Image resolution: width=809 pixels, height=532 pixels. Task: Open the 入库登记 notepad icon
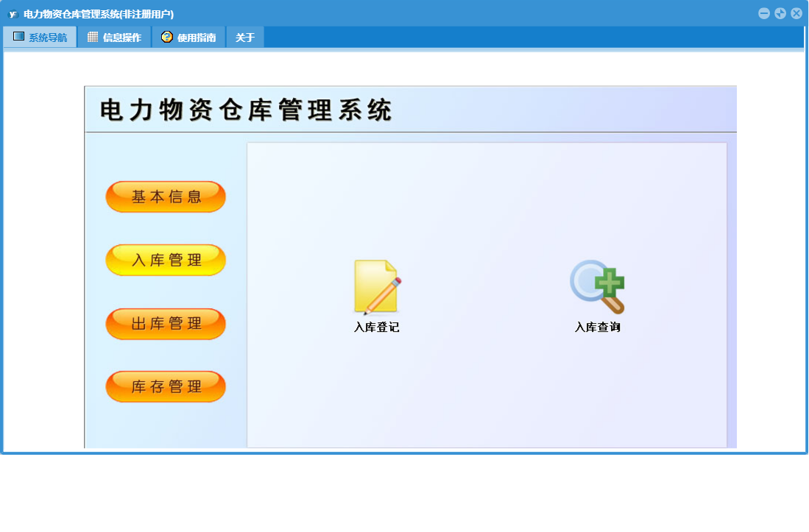378,287
